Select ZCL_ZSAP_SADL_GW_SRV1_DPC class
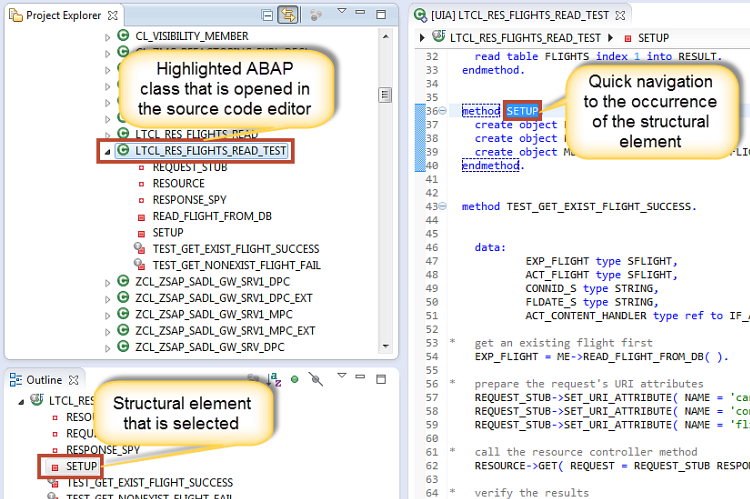This screenshot has height=499, width=750. tap(212, 282)
